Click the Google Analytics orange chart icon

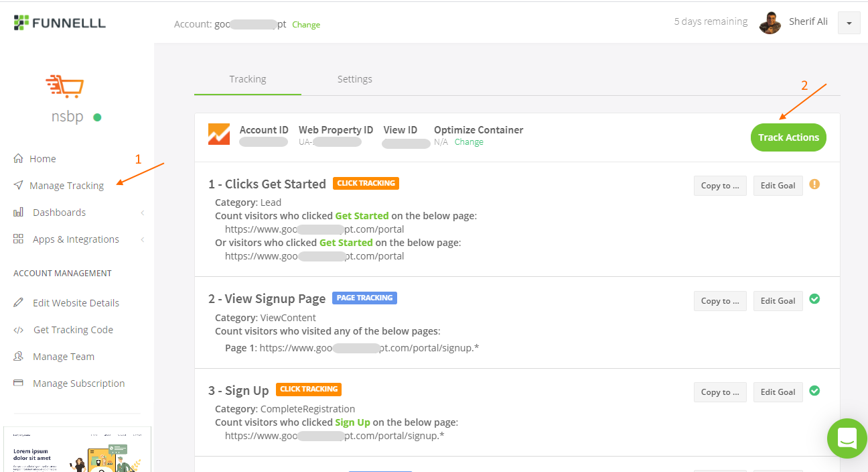pyautogui.click(x=219, y=135)
